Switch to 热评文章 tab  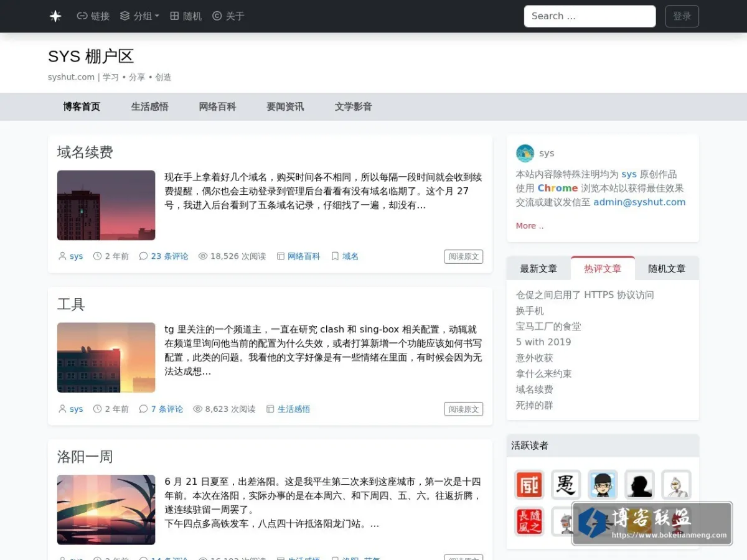click(x=603, y=269)
